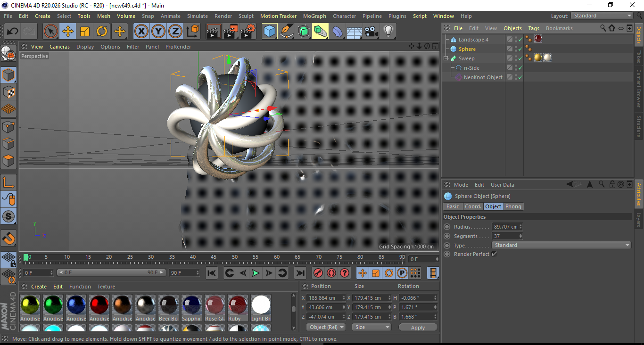This screenshot has width=644, height=345.
Task: Toggle the Sphere object enable checkmark
Action: click(x=520, y=49)
